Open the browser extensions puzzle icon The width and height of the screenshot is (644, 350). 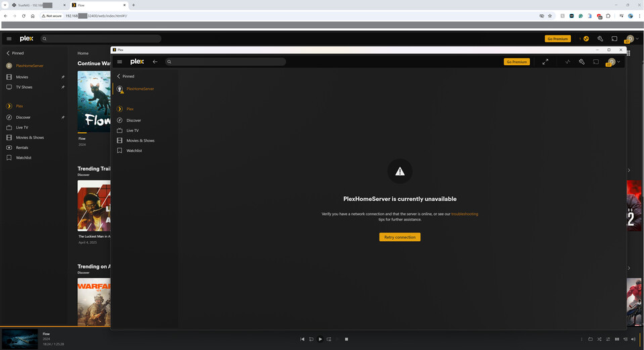pos(608,16)
